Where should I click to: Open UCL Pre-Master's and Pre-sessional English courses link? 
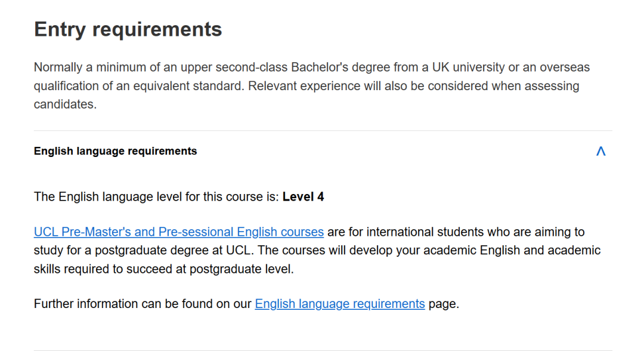[x=179, y=232]
